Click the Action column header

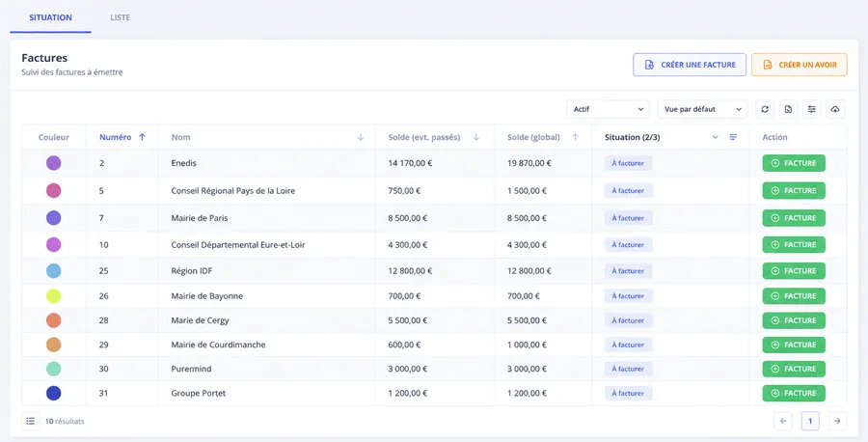[x=774, y=137]
